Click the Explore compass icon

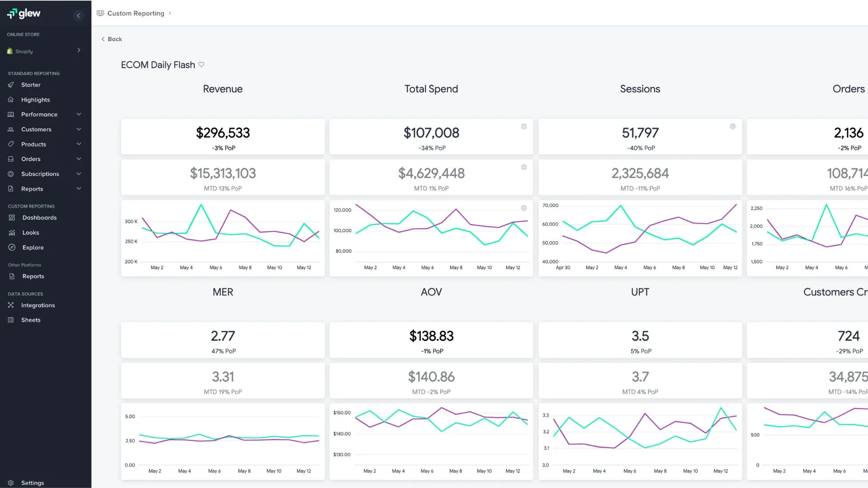12,248
